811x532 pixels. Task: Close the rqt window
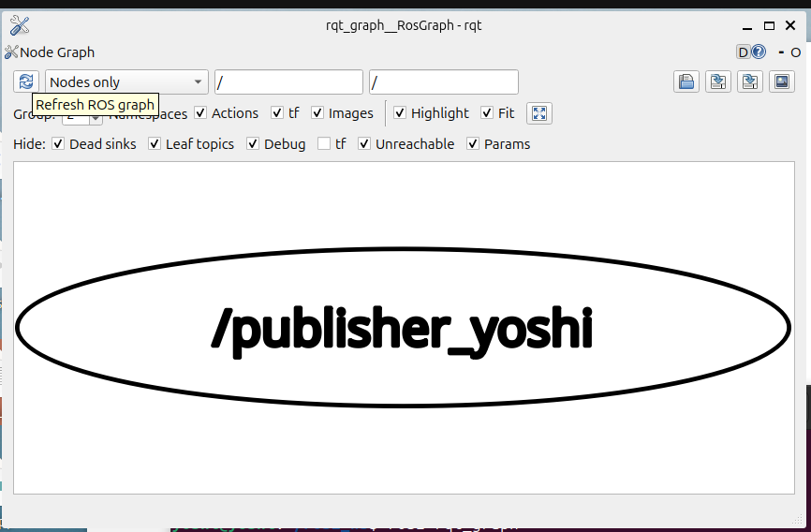(790, 25)
